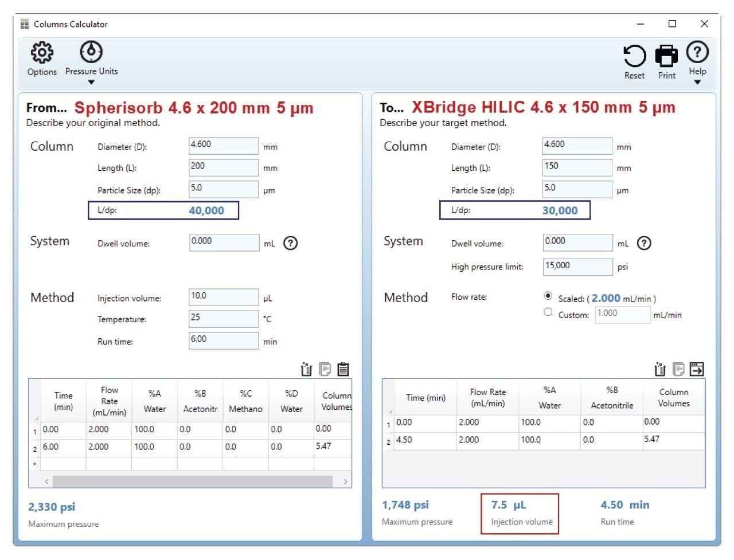Click the Print icon

pyautogui.click(x=666, y=56)
